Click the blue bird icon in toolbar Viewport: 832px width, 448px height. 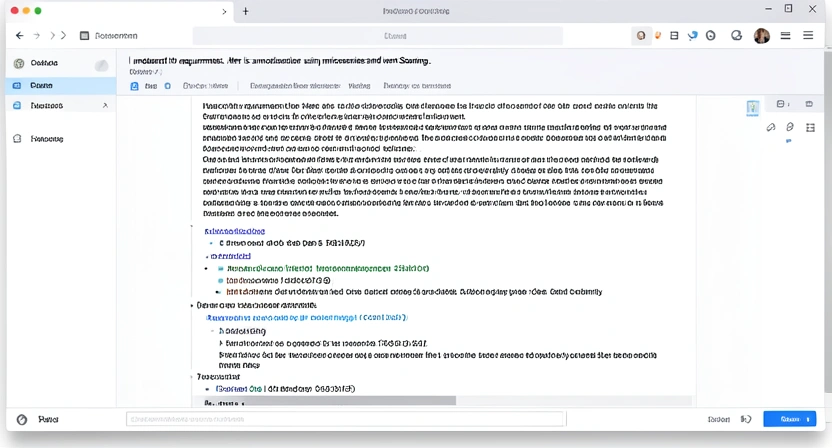[692, 36]
